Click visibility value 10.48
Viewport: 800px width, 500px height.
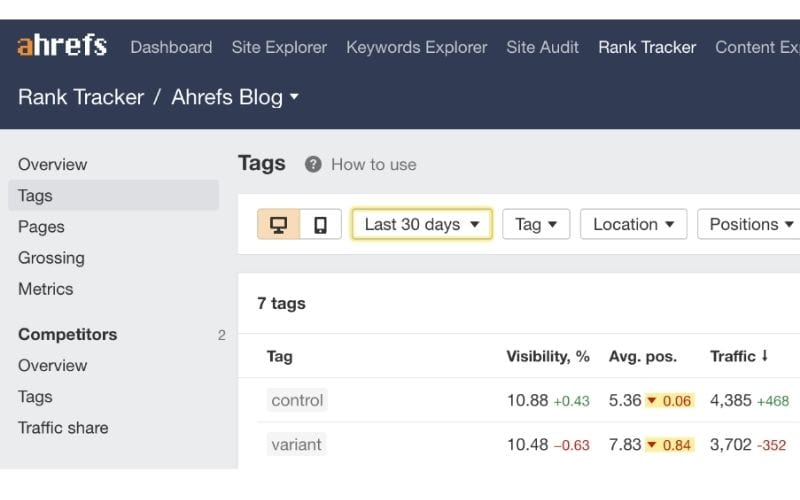click(x=528, y=444)
